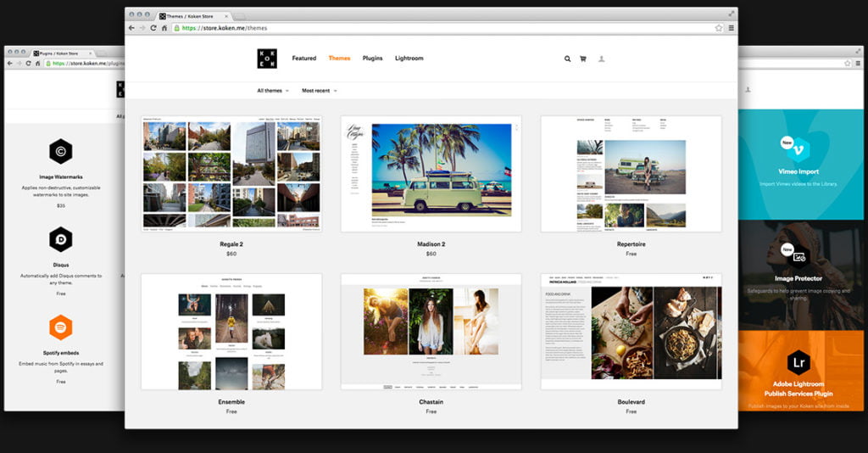Click the $60 price under Madison 2
The height and width of the screenshot is (453, 868).
pos(431,254)
